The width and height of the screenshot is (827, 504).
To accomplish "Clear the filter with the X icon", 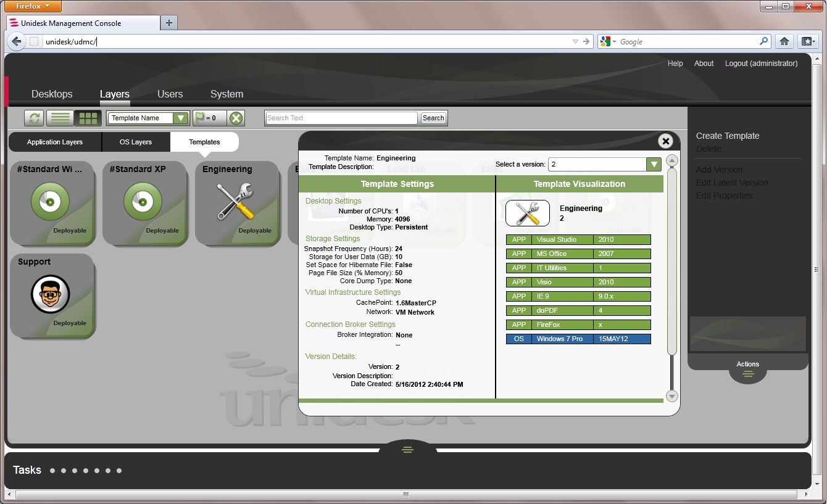I will pos(236,118).
